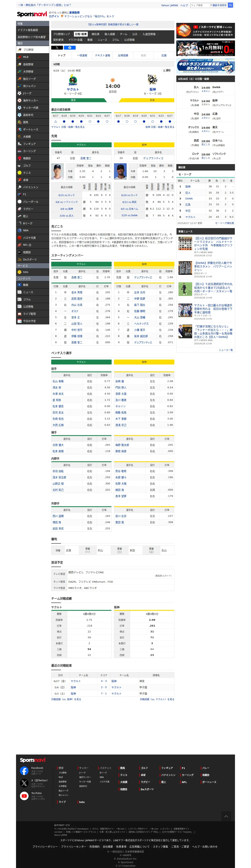Open footer Facebook round icon
The width and height of the screenshot is (251, 868).
click(x=24, y=771)
